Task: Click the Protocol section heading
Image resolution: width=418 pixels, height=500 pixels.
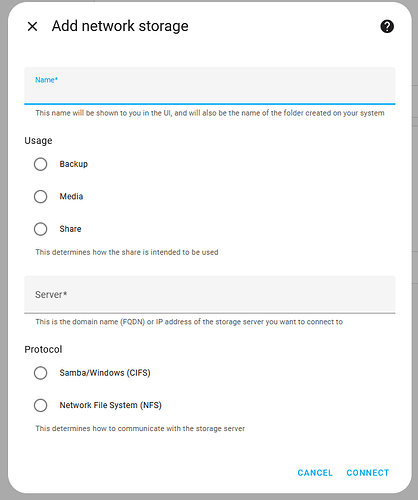Action: (43, 349)
